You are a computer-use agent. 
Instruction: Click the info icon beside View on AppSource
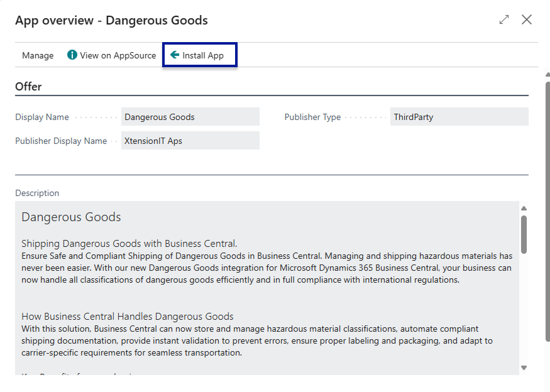tap(72, 55)
